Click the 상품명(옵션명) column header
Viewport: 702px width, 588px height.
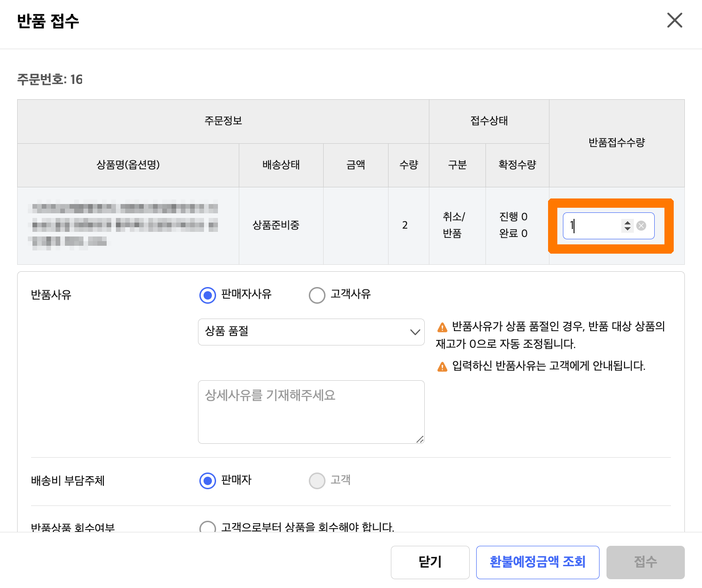128,165
